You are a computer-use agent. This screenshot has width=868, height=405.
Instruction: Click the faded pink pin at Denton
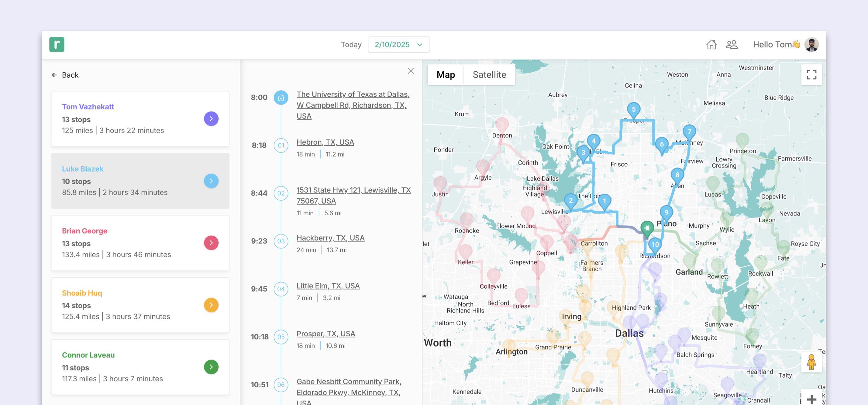tap(502, 126)
